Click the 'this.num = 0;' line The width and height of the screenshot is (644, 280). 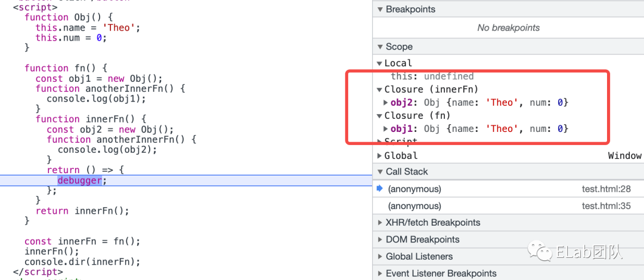pos(71,38)
